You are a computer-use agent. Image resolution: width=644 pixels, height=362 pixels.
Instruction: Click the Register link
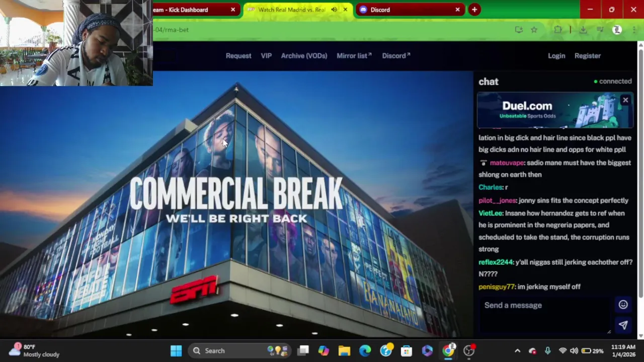tap(588, 56)
